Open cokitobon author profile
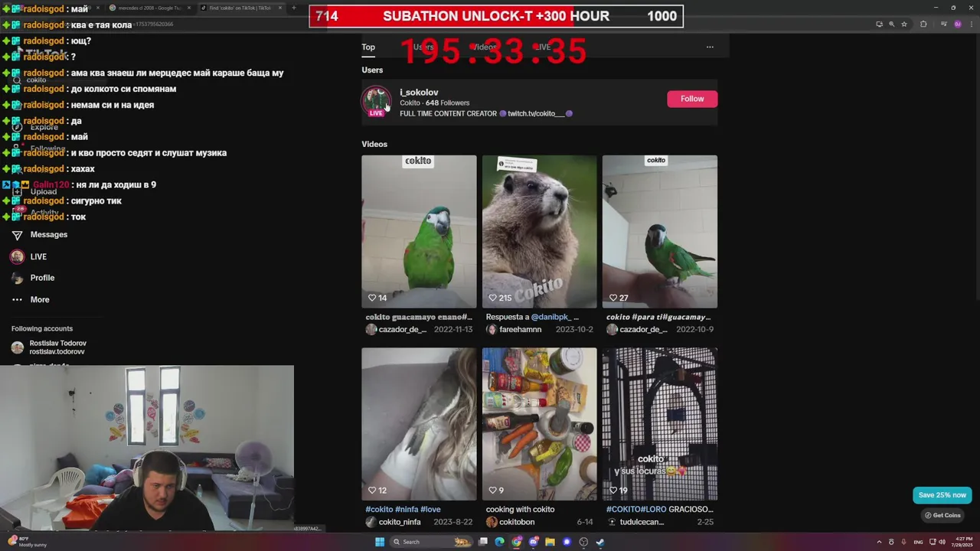Viewport: 980px width, 551px height. pos(517,522)
